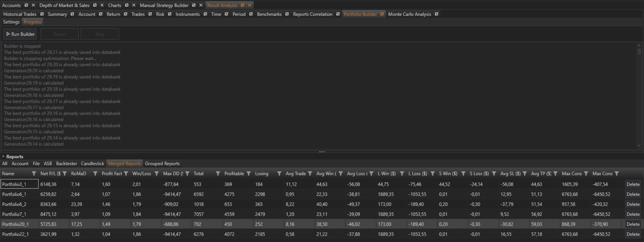Click pin icon beside Monte Carlo Analysis
Image resolution: width=644 pixels, height=242 pixels.
(x=436, y=14)
